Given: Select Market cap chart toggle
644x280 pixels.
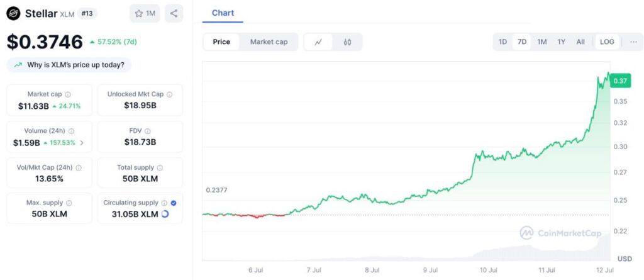Looking at the screenshot, I should (x=269, y=42).
